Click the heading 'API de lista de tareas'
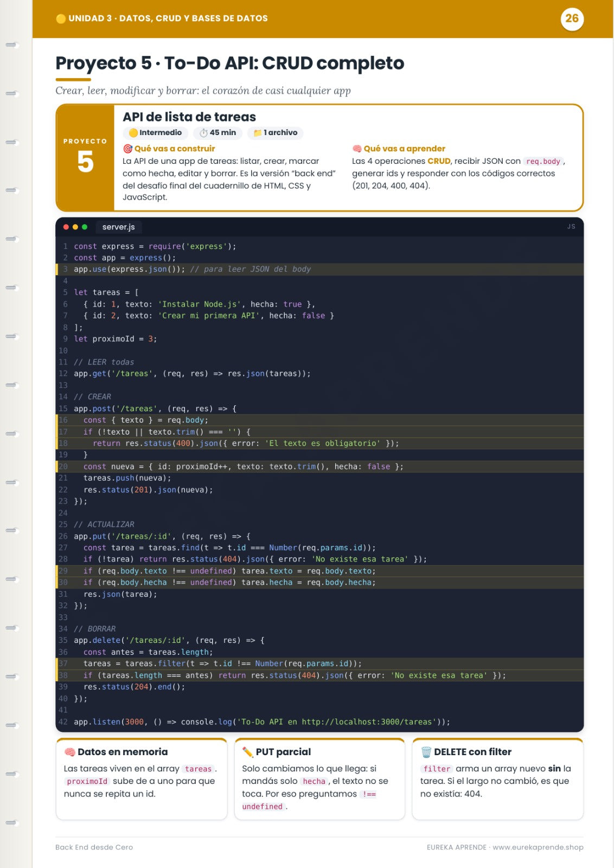Screen dimensions: 614x868 [189, 117]
